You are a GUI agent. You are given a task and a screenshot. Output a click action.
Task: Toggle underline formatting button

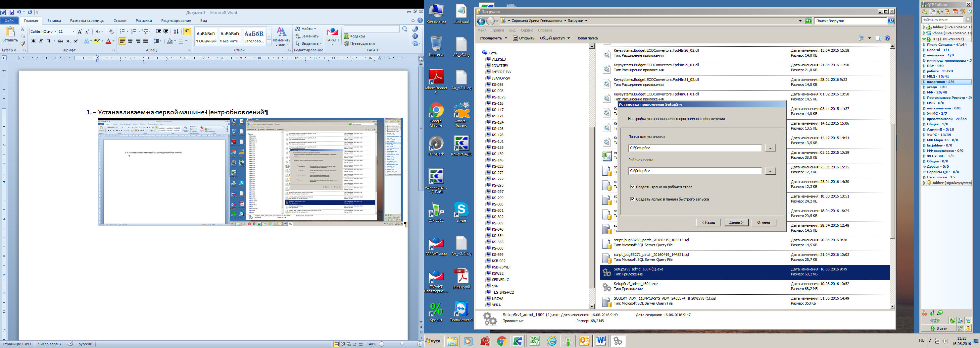[49, 41]
